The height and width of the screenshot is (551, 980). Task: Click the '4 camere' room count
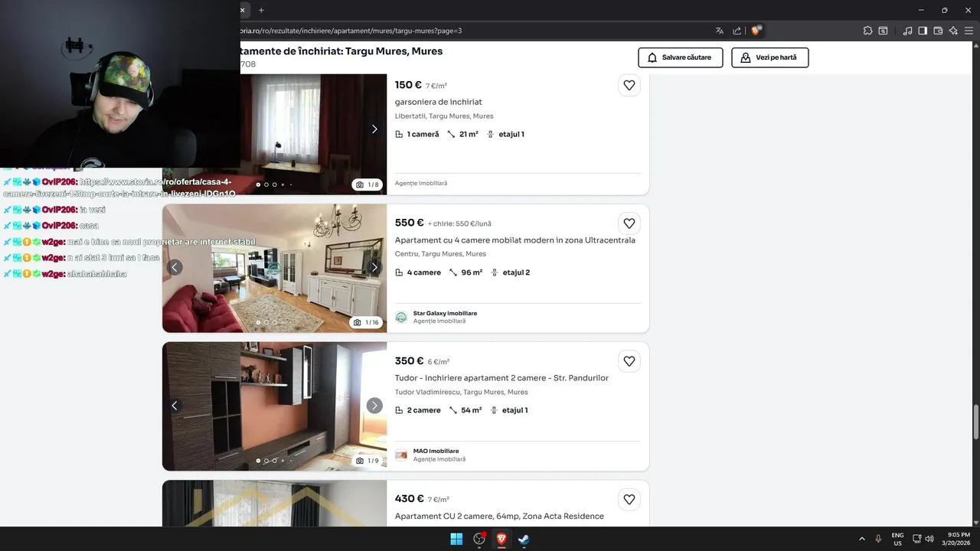tap(424, 272)
